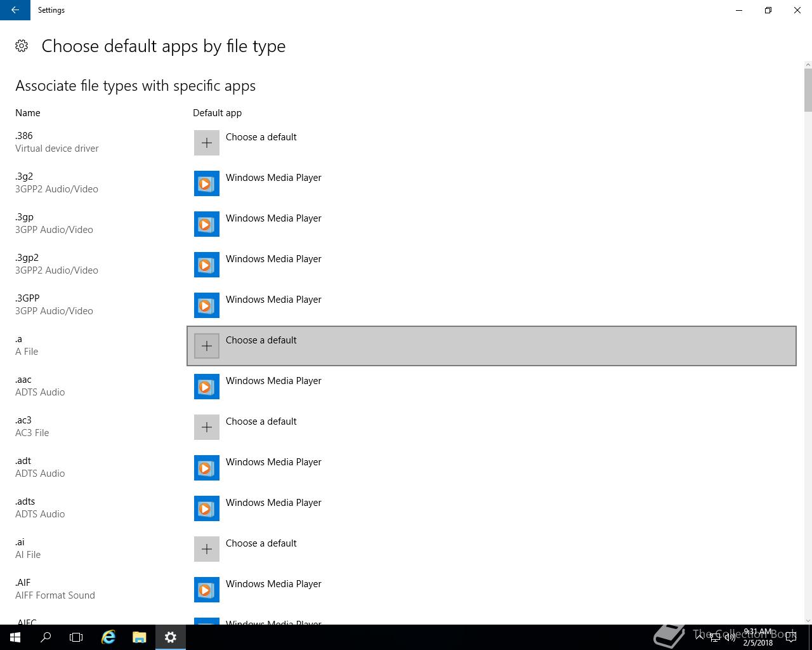Select the '.aac' extension name
812x650 pixels.
[x=23, y=380]
